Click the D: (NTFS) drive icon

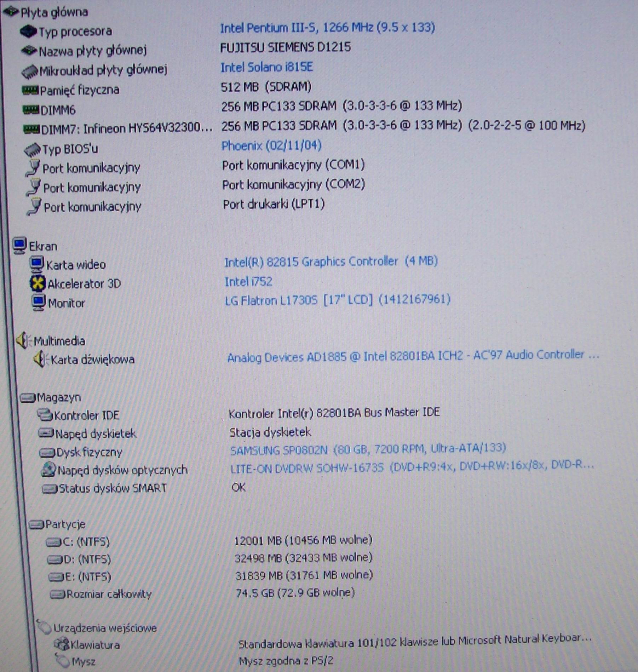tap(55, 559)
